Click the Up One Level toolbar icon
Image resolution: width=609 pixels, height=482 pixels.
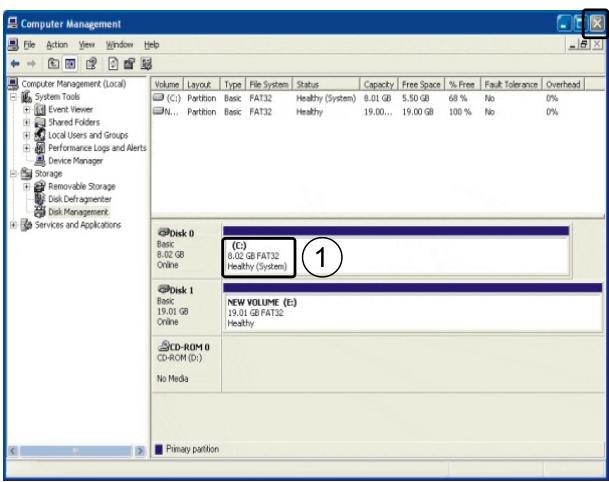(53, 63)
